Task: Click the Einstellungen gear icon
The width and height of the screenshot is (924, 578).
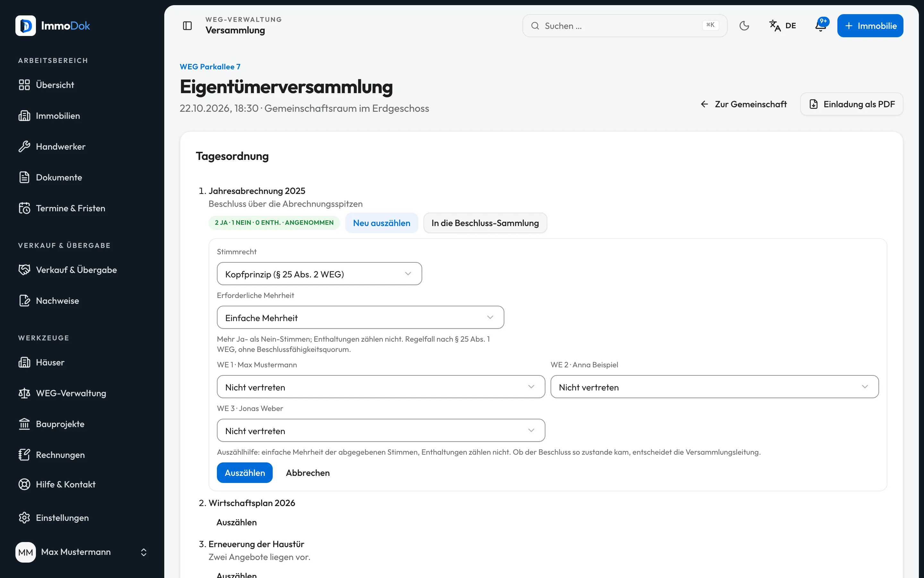Action: point(24,518)
